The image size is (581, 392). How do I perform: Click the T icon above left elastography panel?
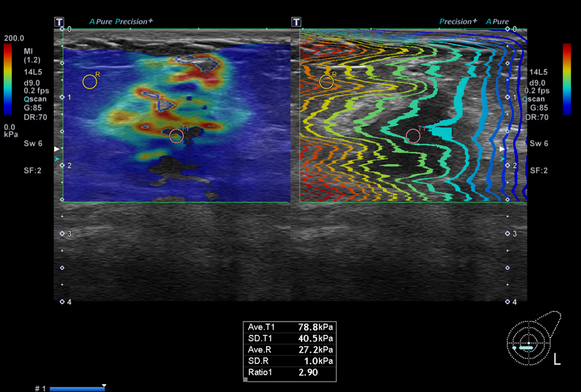(59, 22)
